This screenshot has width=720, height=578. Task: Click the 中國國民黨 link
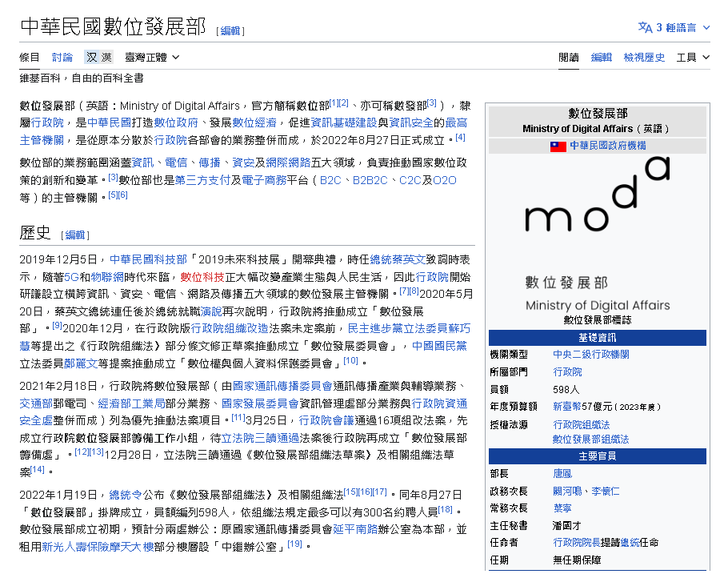tap(439, 346)
